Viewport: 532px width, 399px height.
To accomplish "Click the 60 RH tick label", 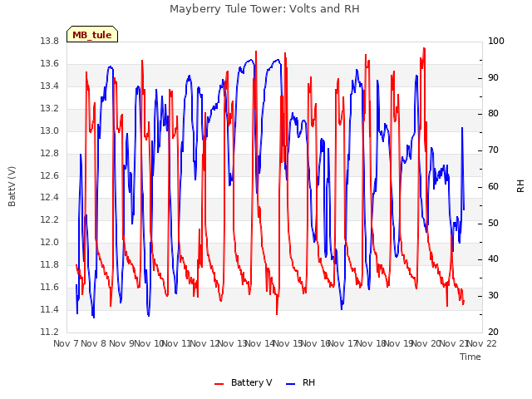I will [x=493, y=186].
